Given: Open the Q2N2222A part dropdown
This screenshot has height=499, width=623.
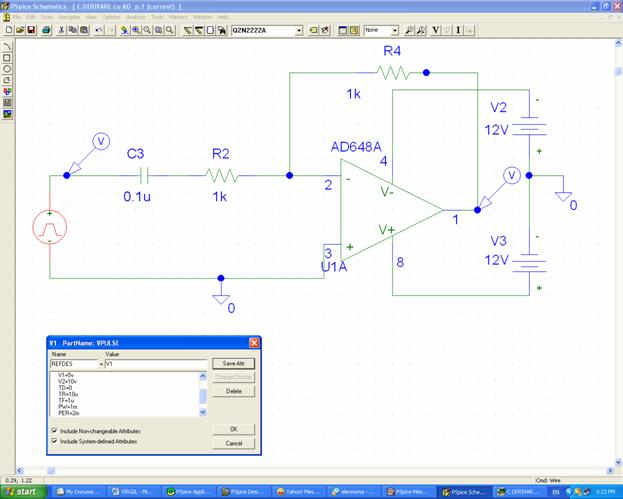Looking at the screenshot, I should coord(298,31).
